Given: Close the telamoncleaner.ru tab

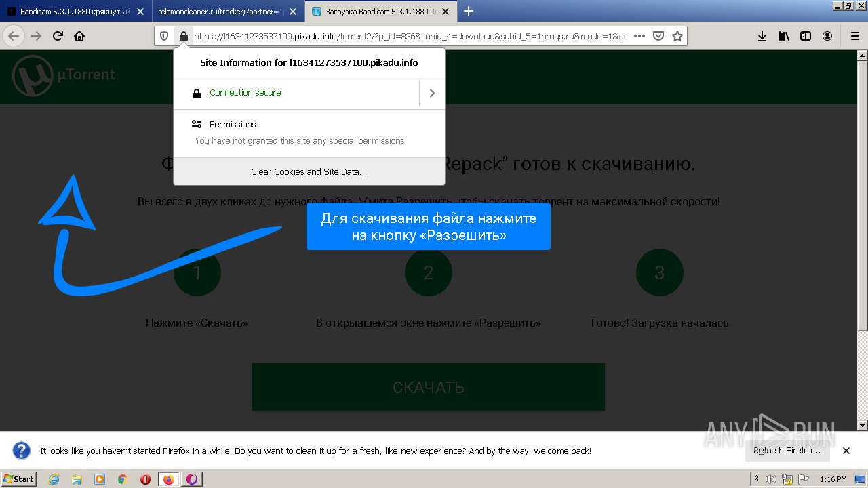Looking at the screenshot, I should click(x=293, y=12).
